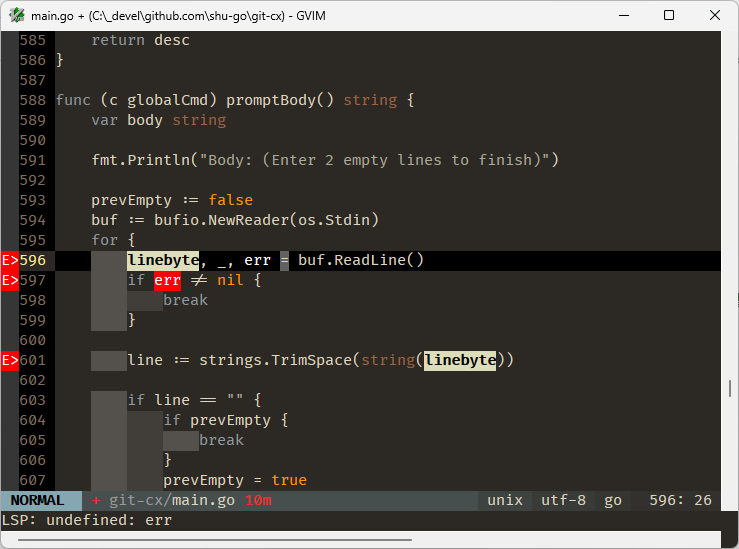The image size is (739, 549).
Task: Click the git-cx/main.go filename in statusline
Action: pos(172,500)
